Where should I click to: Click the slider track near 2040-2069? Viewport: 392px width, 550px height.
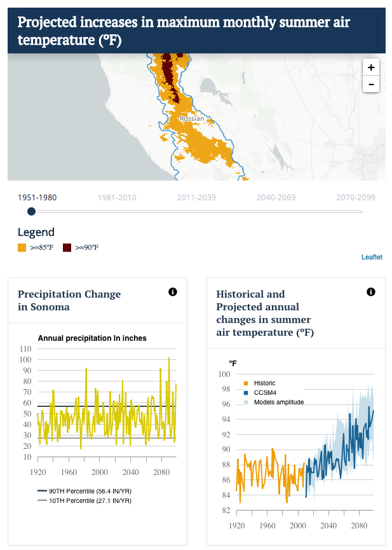(276, 212)
